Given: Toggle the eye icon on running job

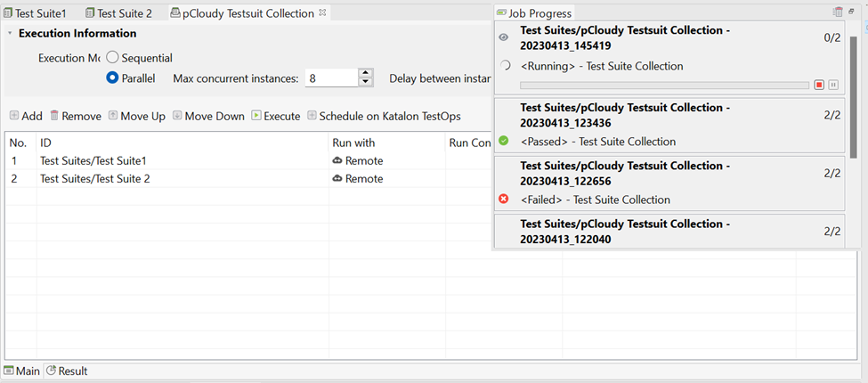Looking at the screenshot, I should click(x=504, y=37).
